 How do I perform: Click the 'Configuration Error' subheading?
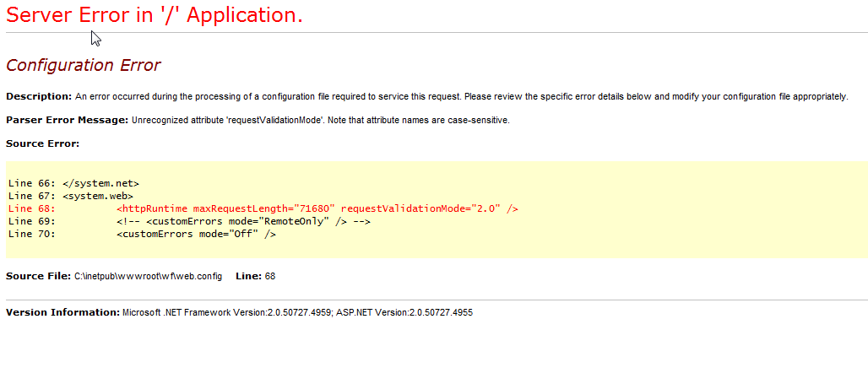click(x=83, y=65)
